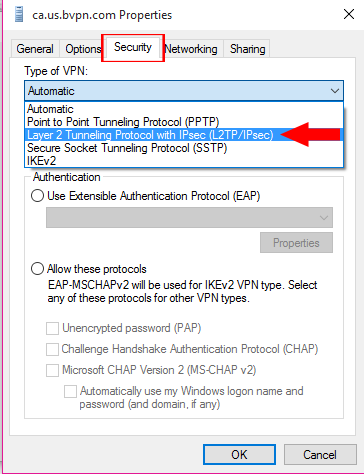
Task: Enable Microsoft CHAP Version 2 checkbox
Action: click(52, 370)
